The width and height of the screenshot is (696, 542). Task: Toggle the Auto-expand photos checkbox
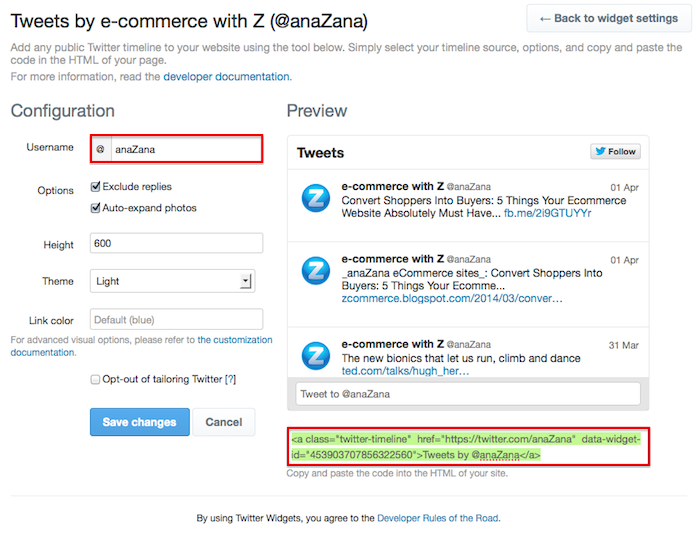coord(95,208)
